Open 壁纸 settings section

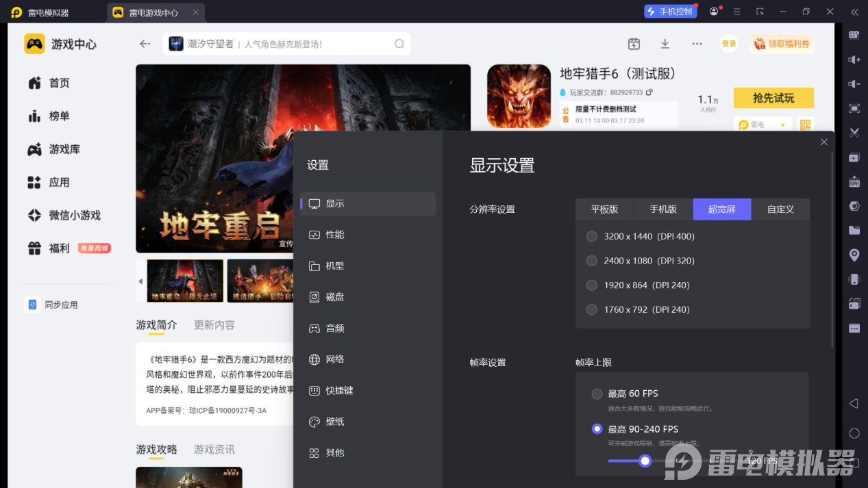click(368, 422)
